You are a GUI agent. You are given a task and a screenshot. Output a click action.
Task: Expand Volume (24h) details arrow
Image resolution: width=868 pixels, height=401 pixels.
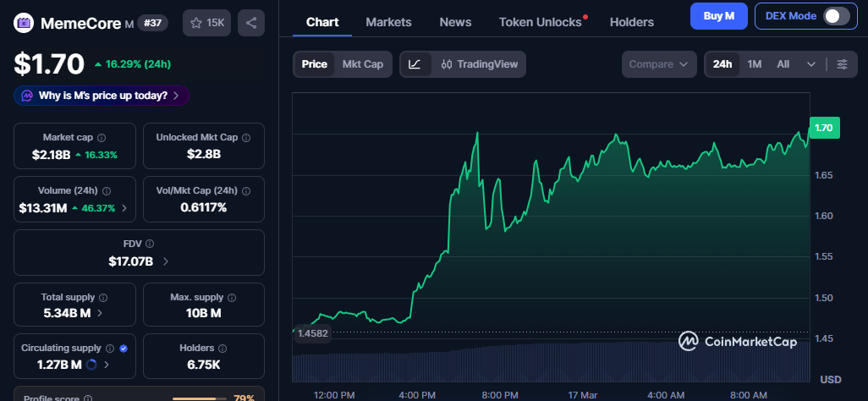[x=124, y=208]
